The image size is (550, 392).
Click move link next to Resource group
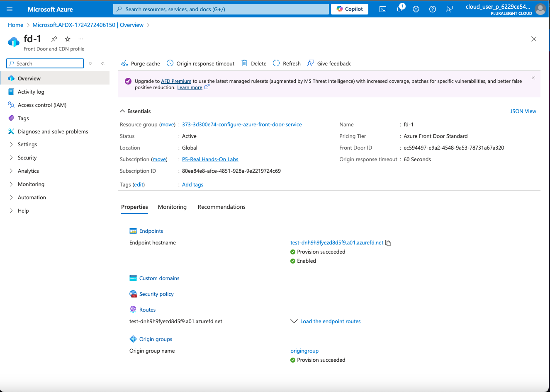pyautogui.click(x=168, y=124)
